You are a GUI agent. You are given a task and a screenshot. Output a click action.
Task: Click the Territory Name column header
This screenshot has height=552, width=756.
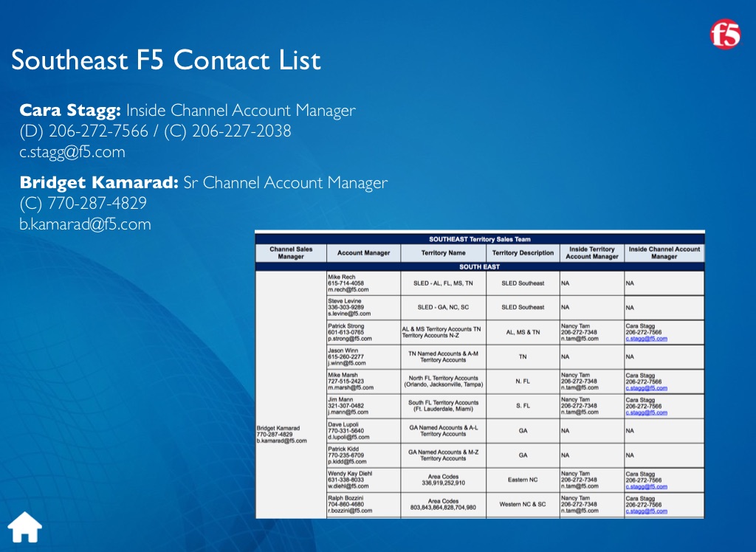click(443, 253)
